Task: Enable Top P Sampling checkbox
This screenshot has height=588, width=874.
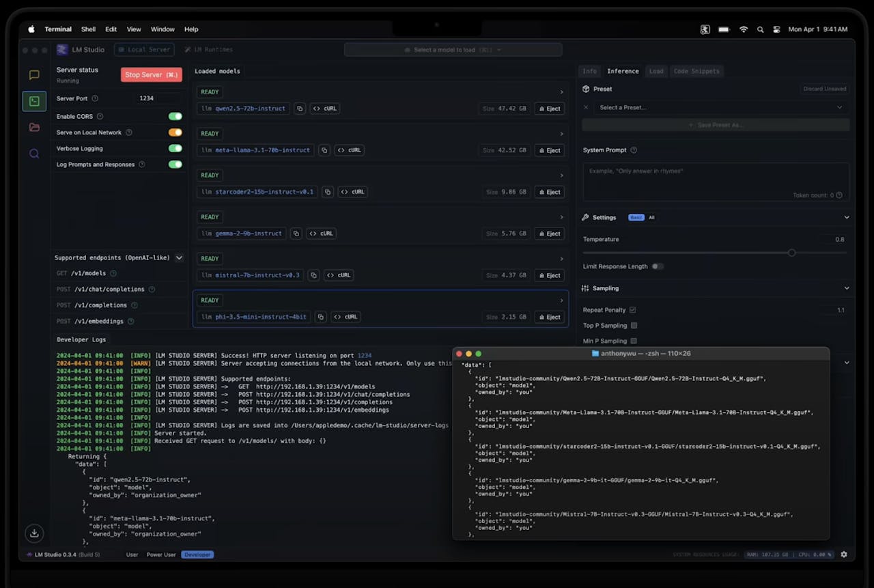Action: [634, 326]
